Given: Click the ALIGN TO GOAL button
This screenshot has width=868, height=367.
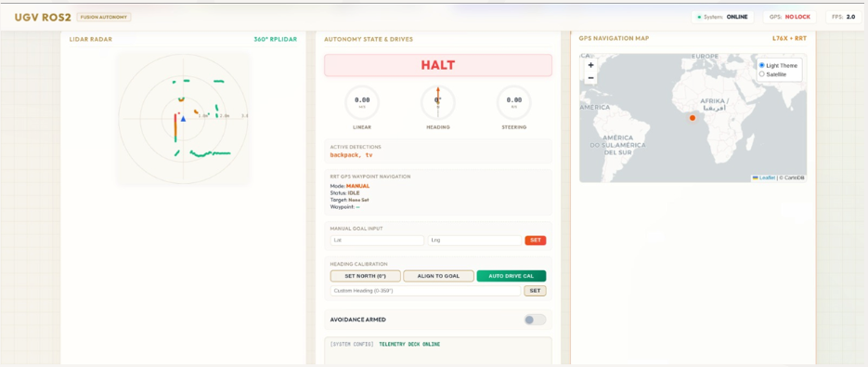Looking at the screenshot, I should 438,276.
